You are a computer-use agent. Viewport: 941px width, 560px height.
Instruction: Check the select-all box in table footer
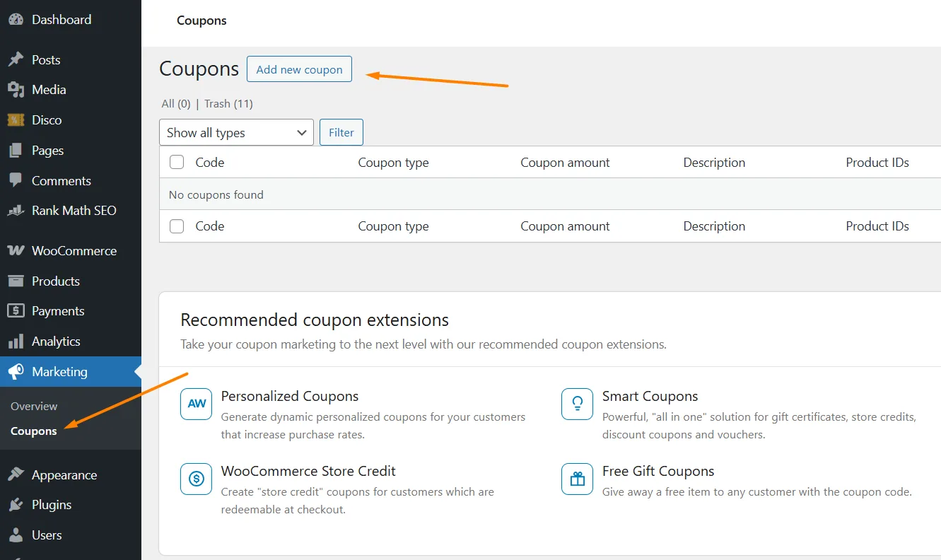coord(177,226)
